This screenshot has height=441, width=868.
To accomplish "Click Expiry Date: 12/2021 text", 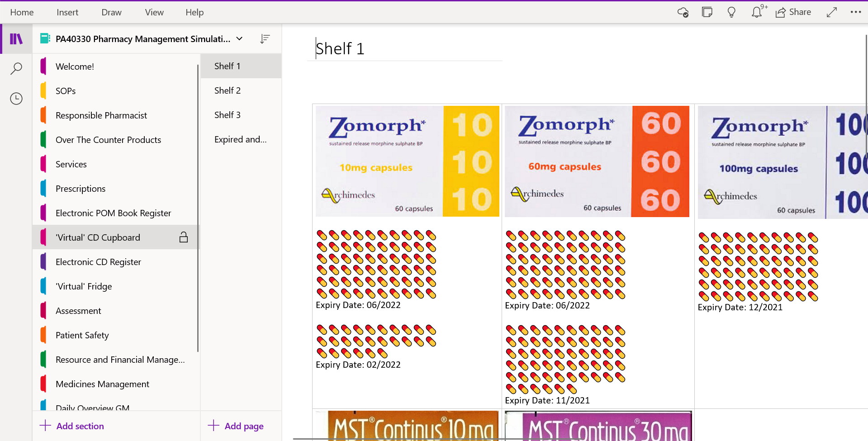I will tap(740, 307).
